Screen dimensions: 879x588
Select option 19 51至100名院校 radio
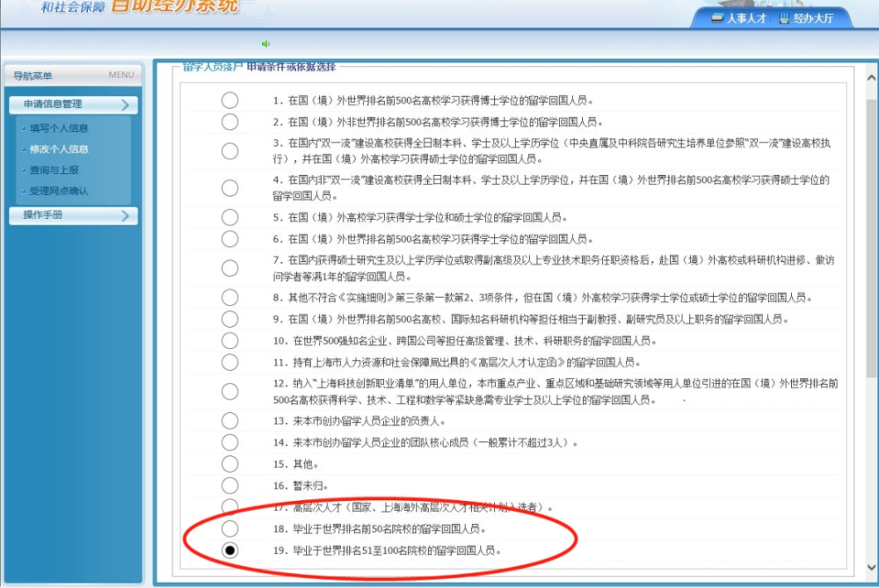click(229, 550)
